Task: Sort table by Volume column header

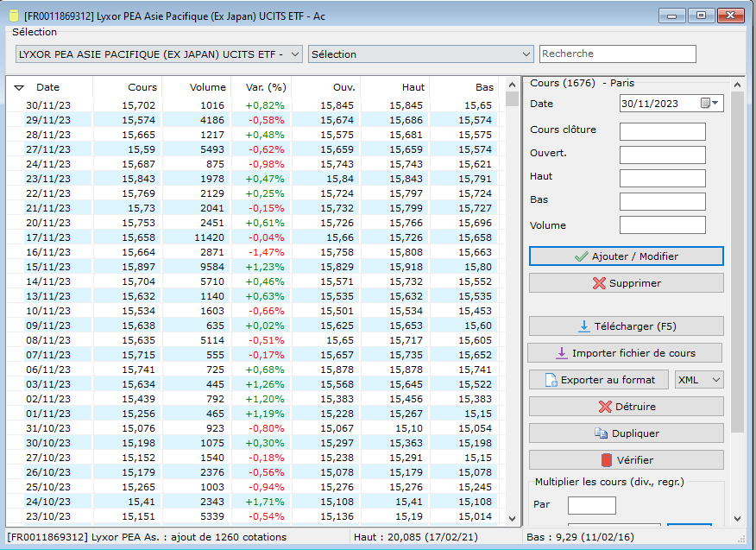Action: 197,87
